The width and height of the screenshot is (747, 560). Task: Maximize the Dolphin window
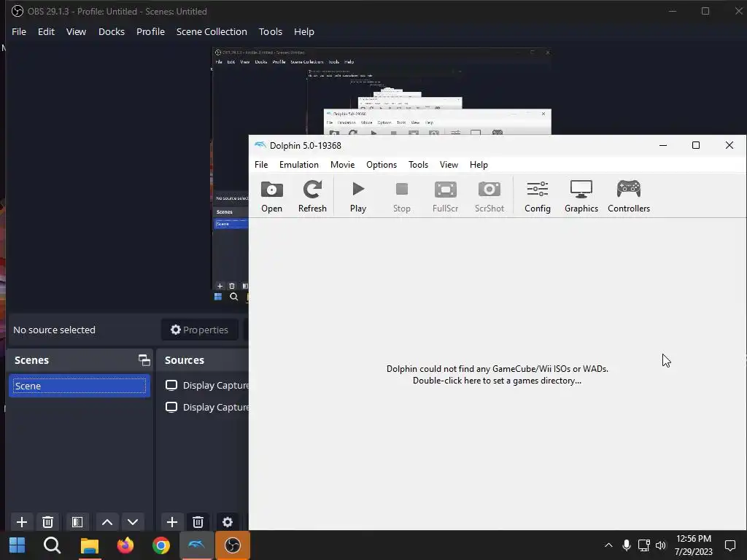(695, 145)
